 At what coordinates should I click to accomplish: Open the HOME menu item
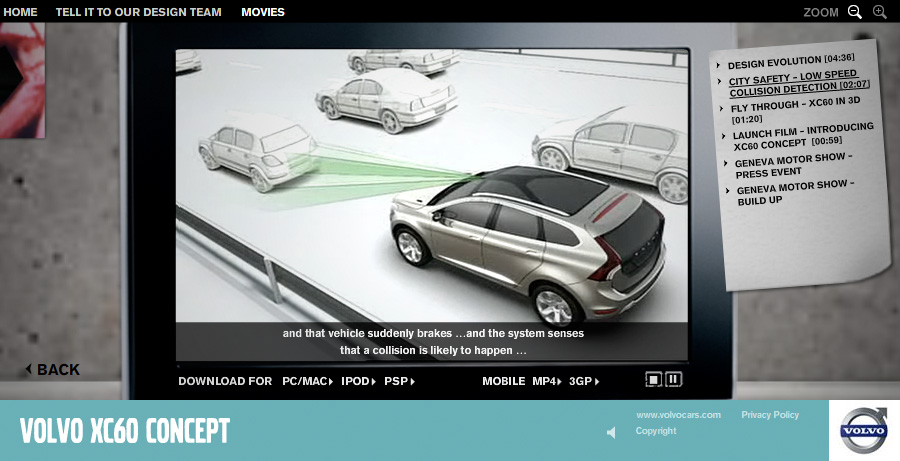(20, 12)
